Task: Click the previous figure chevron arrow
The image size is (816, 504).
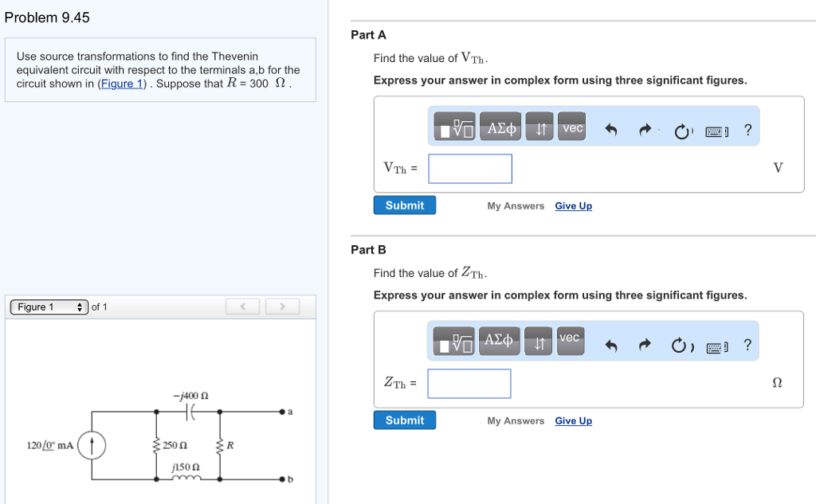Action: pos(242,307)
